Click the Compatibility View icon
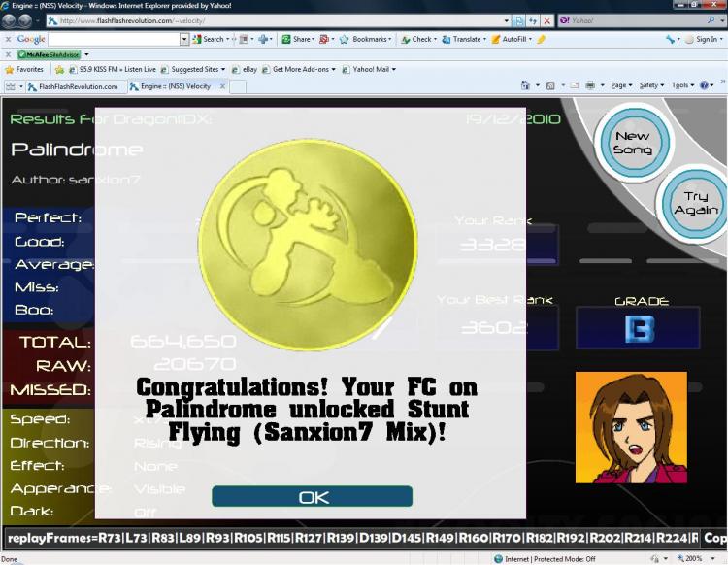This screenshot has width=728, height=565. (519, 21)
